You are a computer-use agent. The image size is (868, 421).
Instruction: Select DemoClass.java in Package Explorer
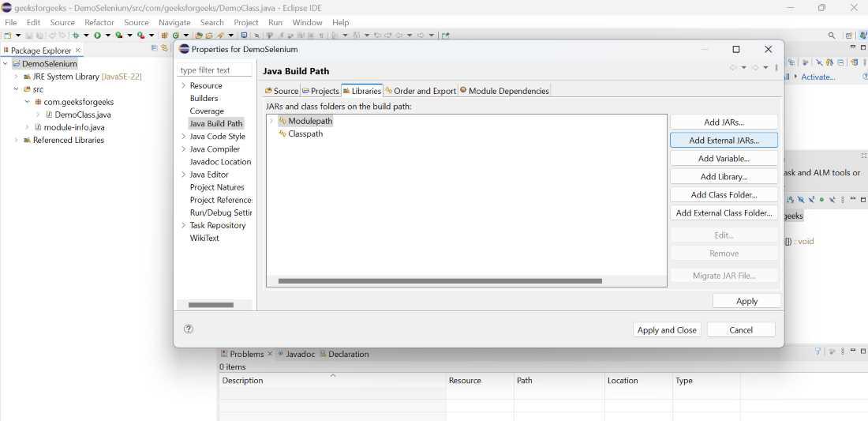83,115
